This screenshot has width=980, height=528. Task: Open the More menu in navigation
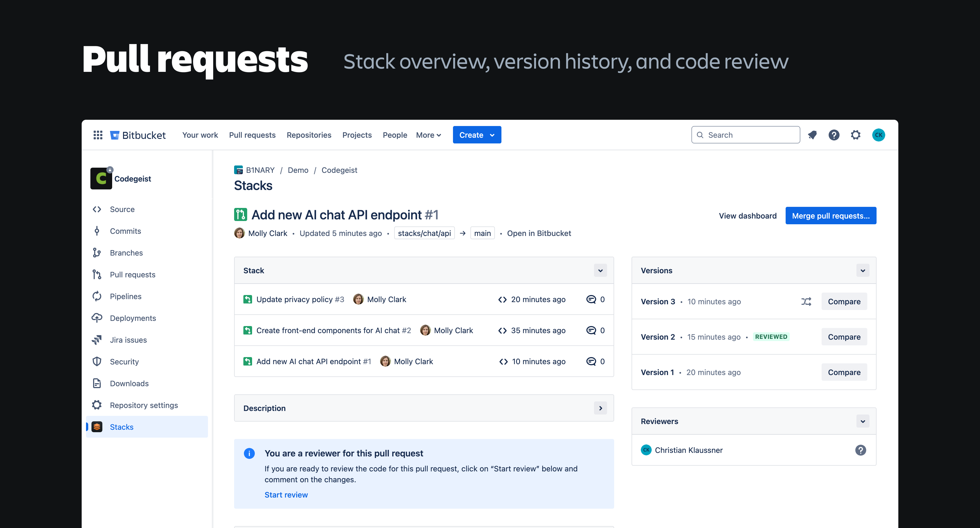click(428, 135)
